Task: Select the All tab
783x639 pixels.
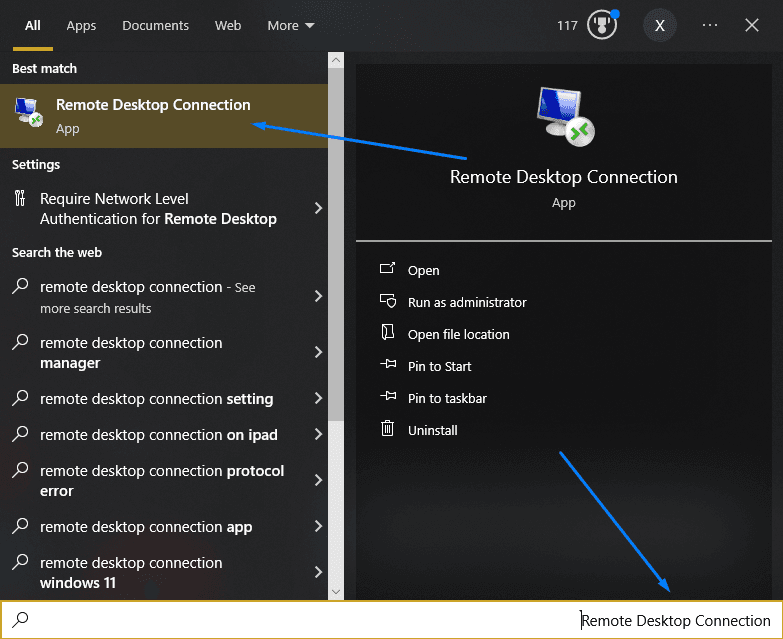Action: (33, 25)
